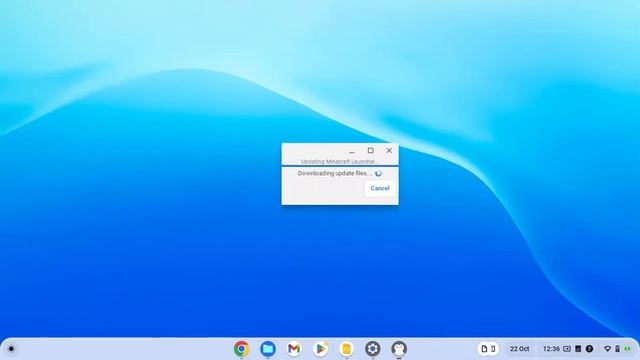Image resolution: width=640 pixels, height=360 pixels.
Task: Click the screen capture status icon
Action: [567, 349]
